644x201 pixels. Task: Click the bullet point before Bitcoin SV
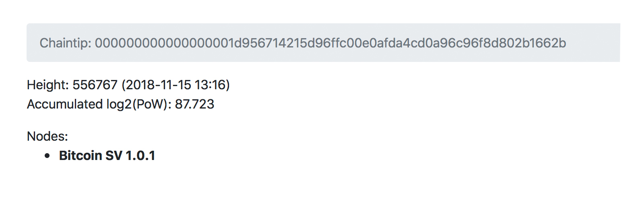[x=47, y=156]
